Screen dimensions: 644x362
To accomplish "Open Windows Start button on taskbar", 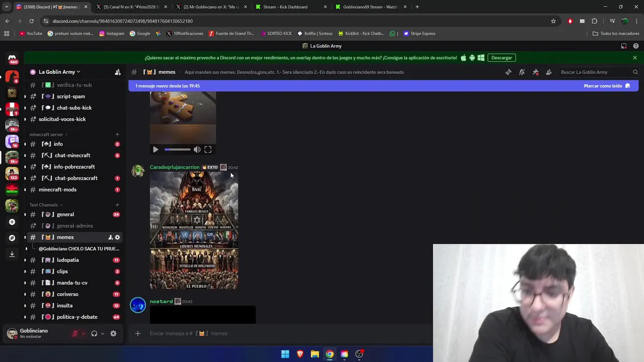I will pyautogui.click(x=285, y=354).
